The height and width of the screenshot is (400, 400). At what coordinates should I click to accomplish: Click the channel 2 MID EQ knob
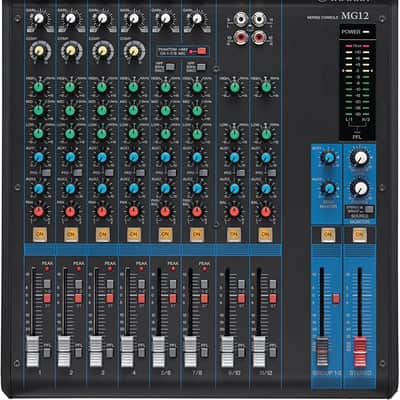70,110
